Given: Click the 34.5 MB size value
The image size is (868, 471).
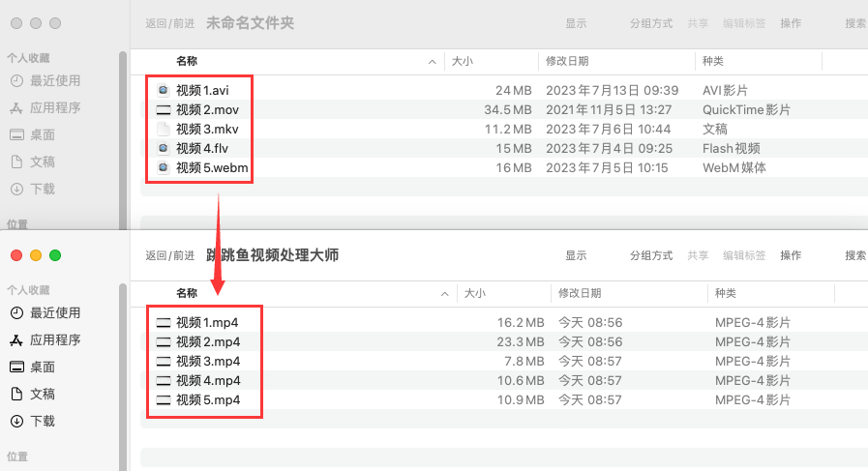Looking at the screenshot, I should [x=508, y=109].
